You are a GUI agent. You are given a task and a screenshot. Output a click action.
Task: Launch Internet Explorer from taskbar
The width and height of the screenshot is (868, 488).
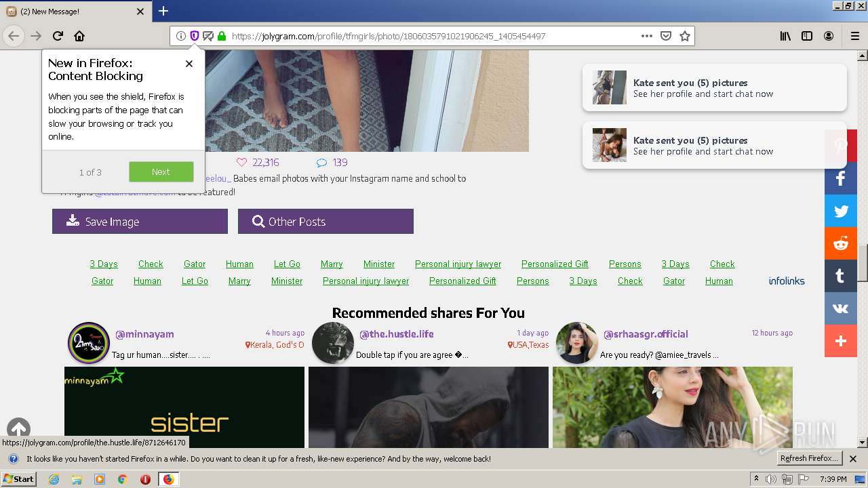[x=54, y=479]
